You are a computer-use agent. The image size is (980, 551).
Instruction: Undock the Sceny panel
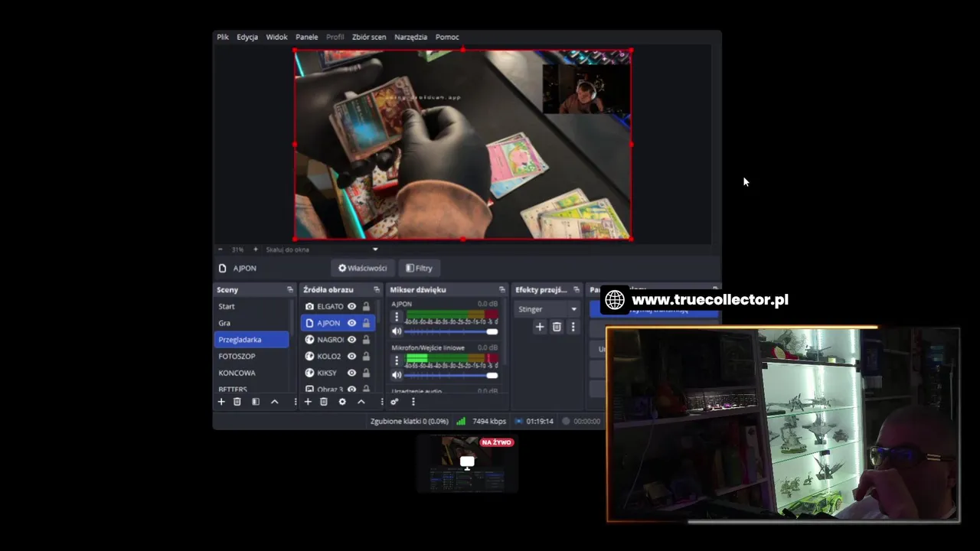pyautogui.click(x=290, y=290)
